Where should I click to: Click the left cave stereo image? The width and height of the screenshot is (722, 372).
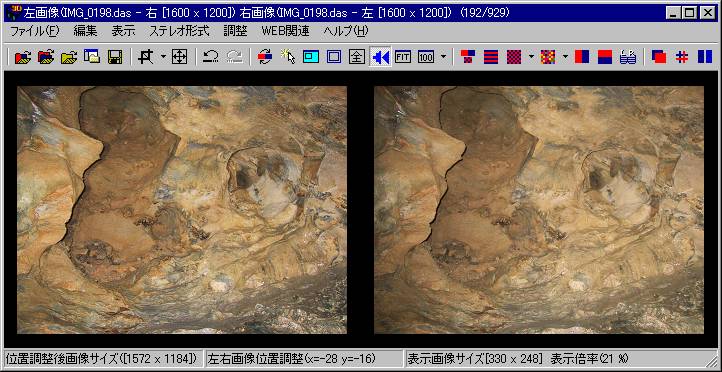pos(182,210)
